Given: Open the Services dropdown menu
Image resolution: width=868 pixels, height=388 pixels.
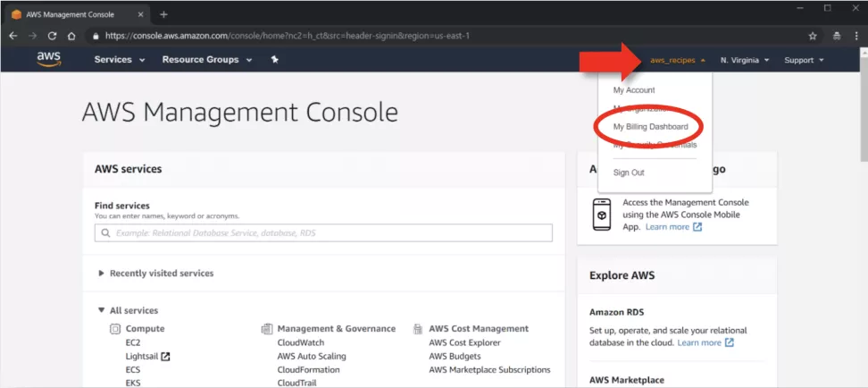Looking at the screenshot, I should click(120, 60).
